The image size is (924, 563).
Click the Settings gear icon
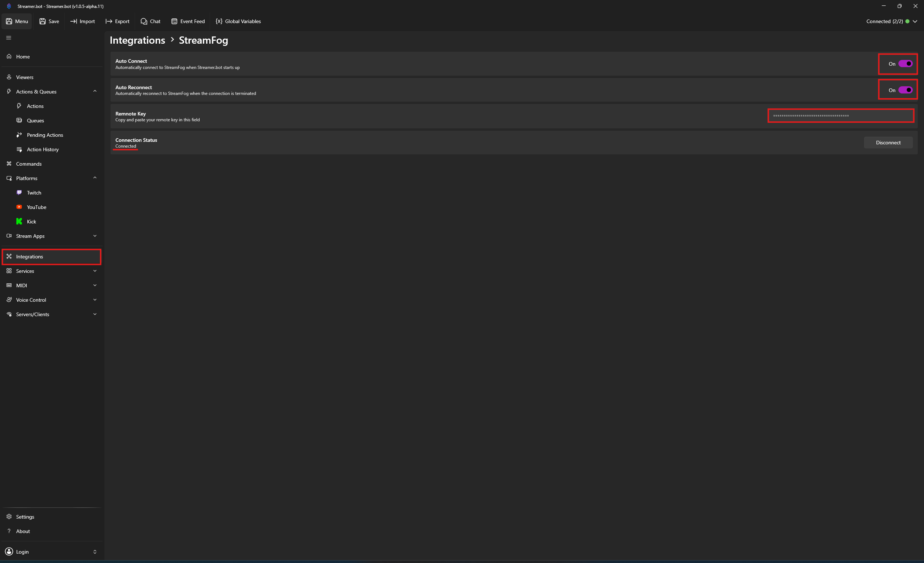(x=9, y=516)
